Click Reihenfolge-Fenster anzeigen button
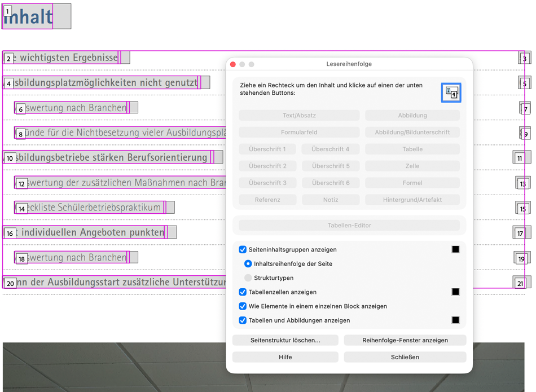 click(x=405, y=340)
